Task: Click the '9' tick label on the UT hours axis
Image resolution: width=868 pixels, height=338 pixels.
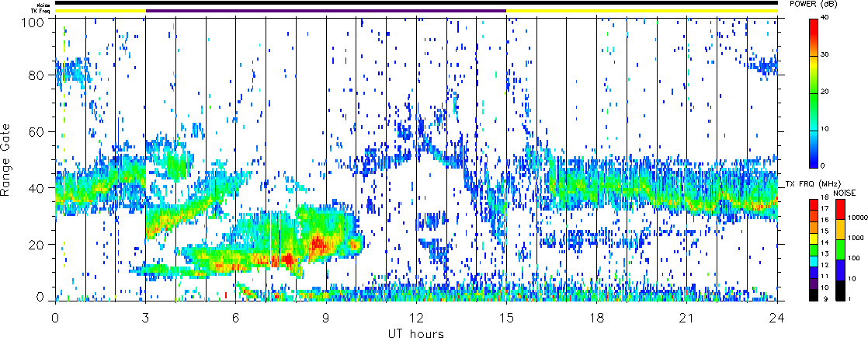Action: click(326, 318)
